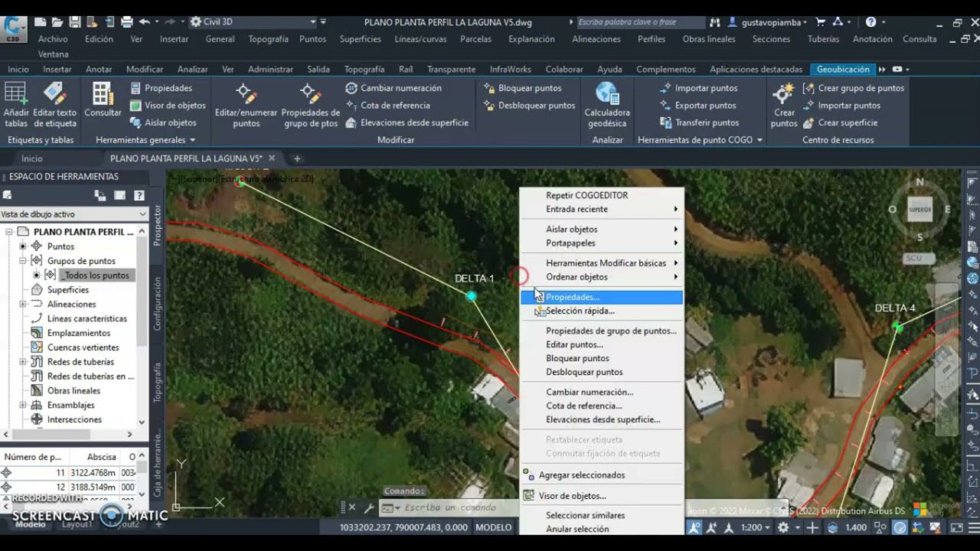Open the Topografía menu in menu bar

(x=268, y=39)
